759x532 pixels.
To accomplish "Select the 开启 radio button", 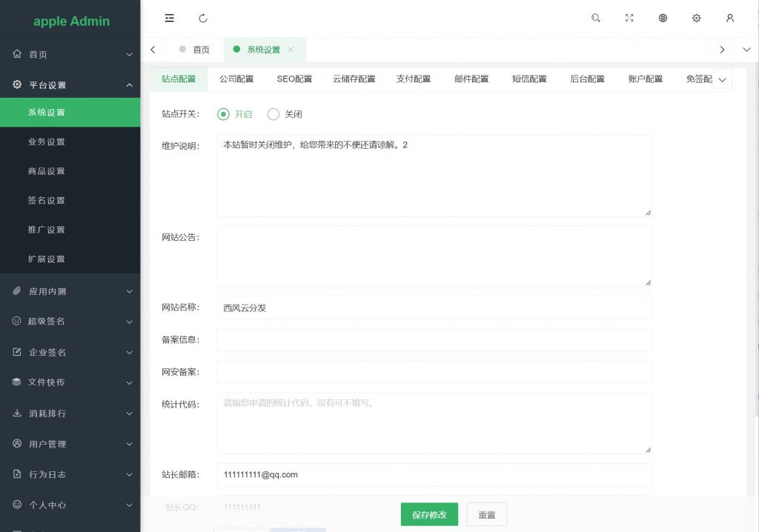I will click(223, 114).
